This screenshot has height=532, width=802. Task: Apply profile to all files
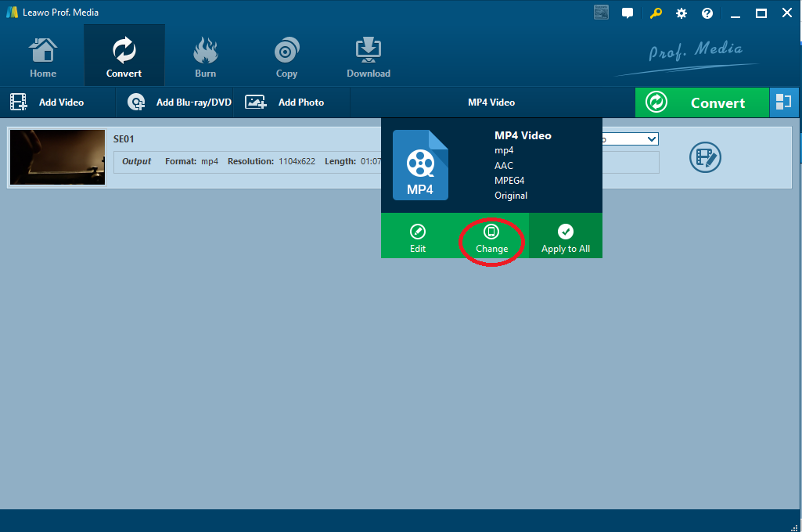(566, 238)
